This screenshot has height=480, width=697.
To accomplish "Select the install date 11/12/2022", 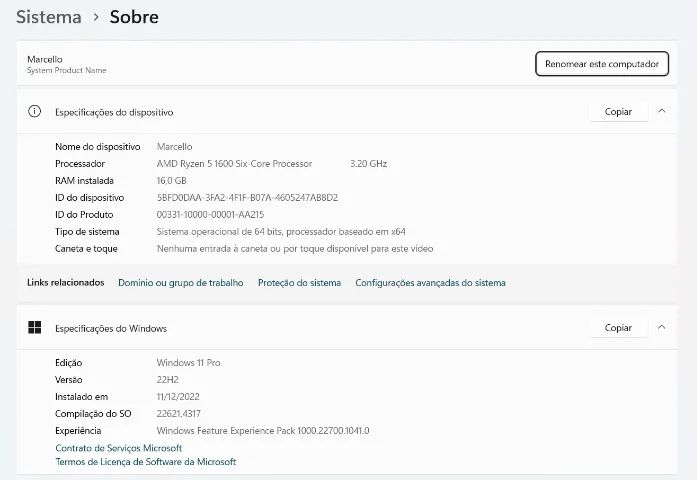I will [x=178, y=396].
